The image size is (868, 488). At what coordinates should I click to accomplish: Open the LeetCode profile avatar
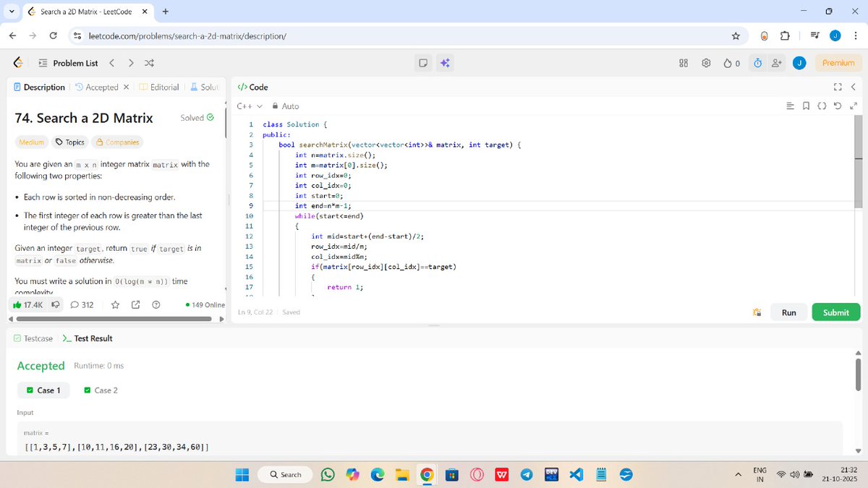click(x=799, y=63)
